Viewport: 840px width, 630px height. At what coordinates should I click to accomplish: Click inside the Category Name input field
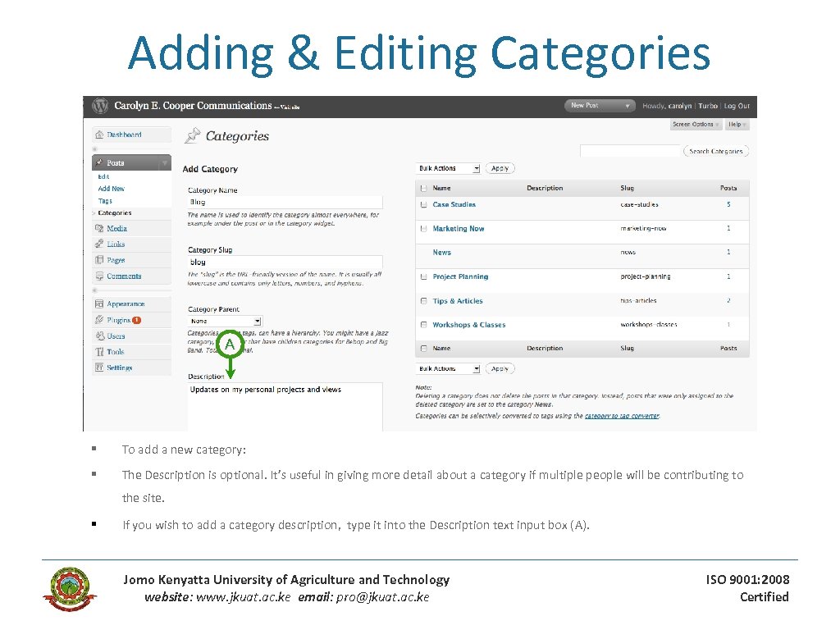tap(283, 201)
